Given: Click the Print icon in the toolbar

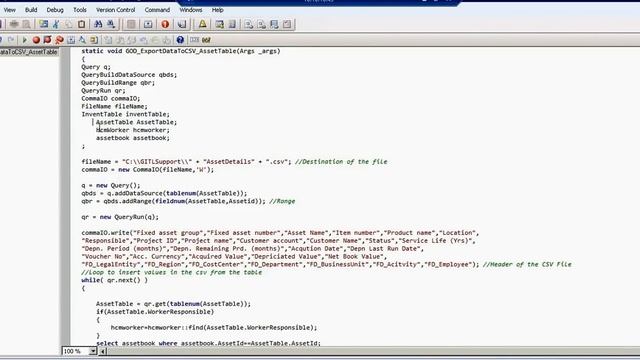Looking at the screenshot, I should (x=14, y=24).
